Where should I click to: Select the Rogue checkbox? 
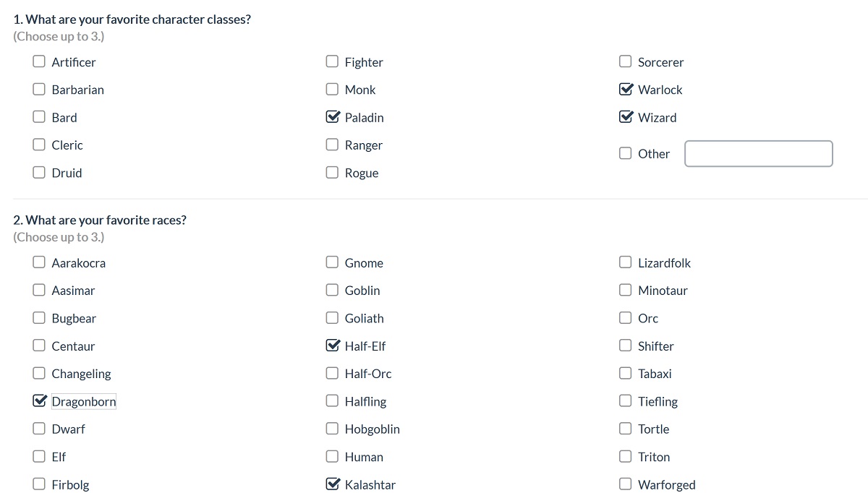(x=332, y=172)
